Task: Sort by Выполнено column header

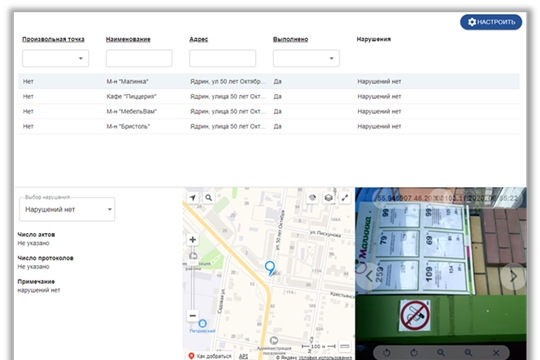Action: coord(290,39)
